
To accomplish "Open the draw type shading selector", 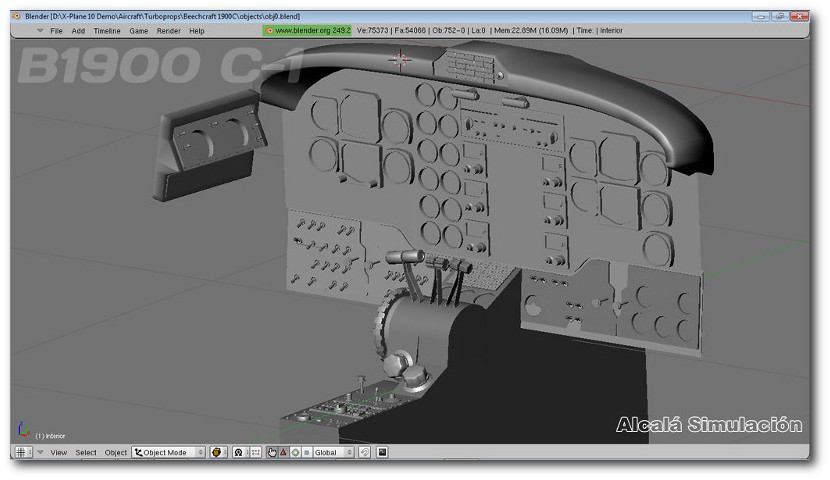I will (x=219, y=452).
